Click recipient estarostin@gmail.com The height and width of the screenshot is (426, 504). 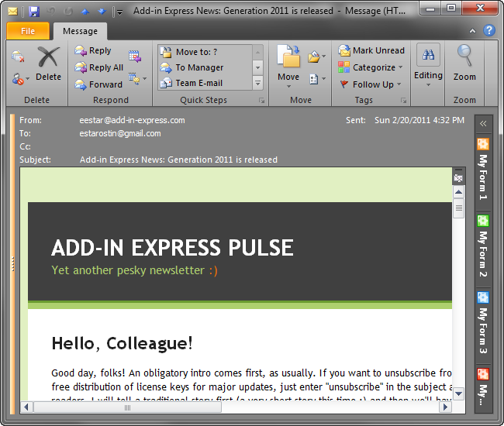120,133
